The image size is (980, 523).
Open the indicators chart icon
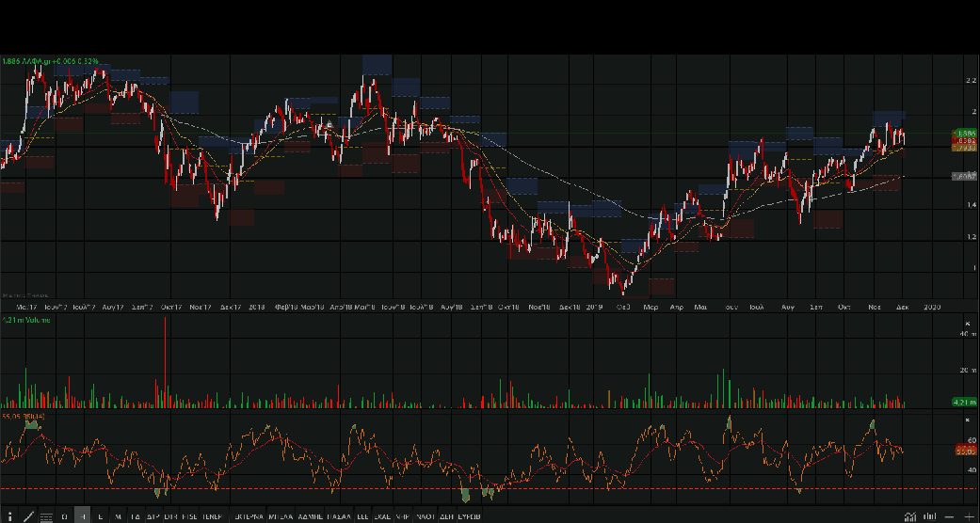909,516
